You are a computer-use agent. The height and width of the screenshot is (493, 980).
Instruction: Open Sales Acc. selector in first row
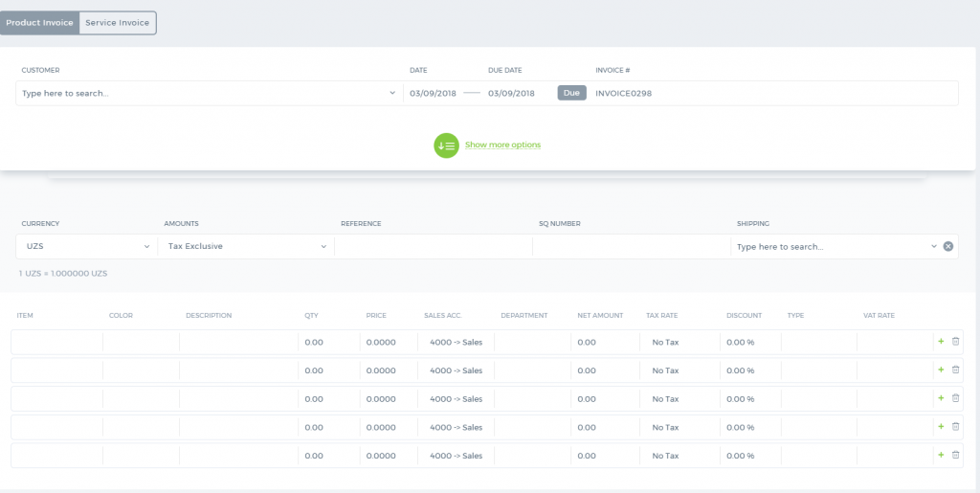pyautogui.click(x=457, y=343)
